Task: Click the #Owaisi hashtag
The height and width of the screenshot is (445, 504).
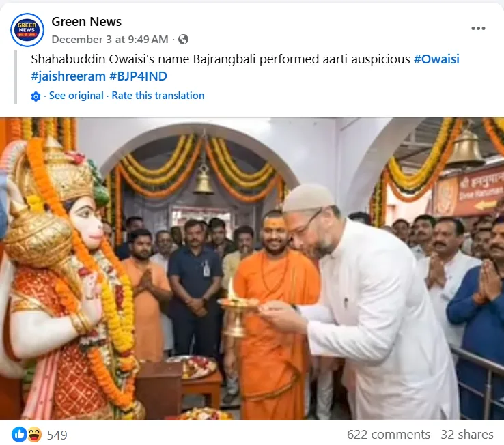Action: [436, 59]
